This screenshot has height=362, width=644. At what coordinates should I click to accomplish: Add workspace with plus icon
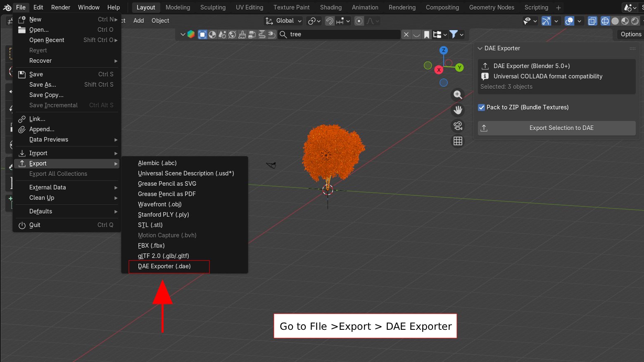[x=558, y=7]
